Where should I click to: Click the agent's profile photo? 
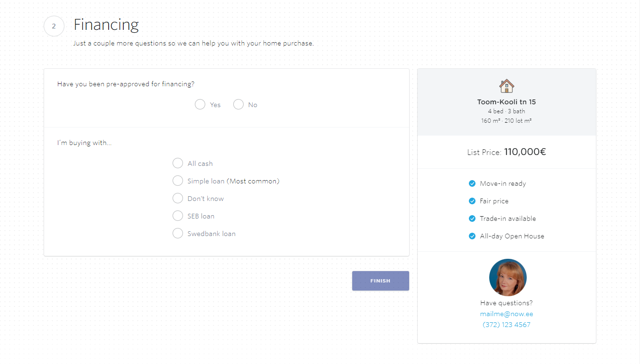pyautogui.click(x=507, y=277)
